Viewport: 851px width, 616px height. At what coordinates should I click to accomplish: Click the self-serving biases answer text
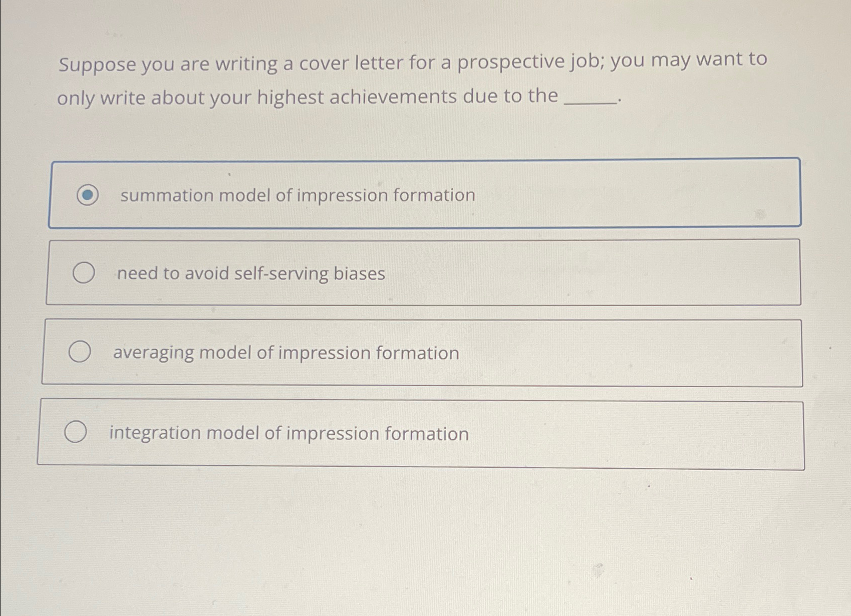point(250,273)
